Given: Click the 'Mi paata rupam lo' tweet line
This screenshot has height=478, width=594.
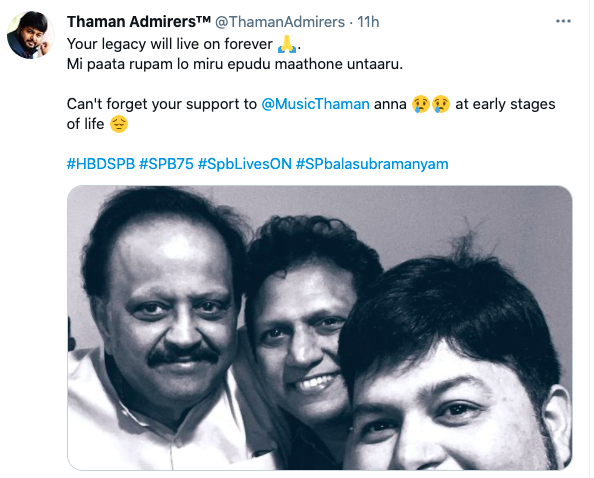Looking at the screenshot, I should click(x=235, y=64).
